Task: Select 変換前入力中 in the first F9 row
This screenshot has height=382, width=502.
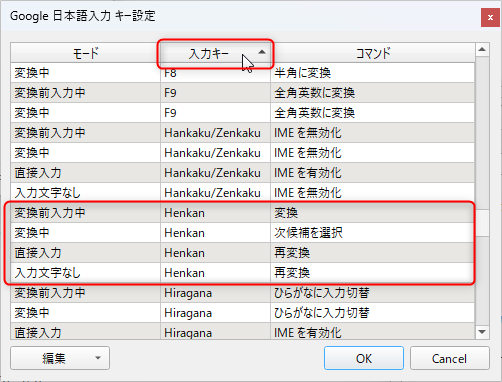Action: tap(86, 93)
